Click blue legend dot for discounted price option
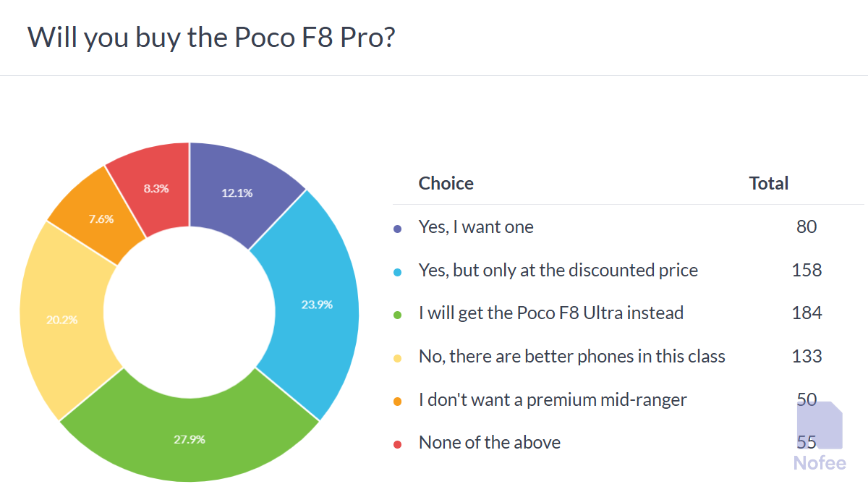 pos(397,271)
